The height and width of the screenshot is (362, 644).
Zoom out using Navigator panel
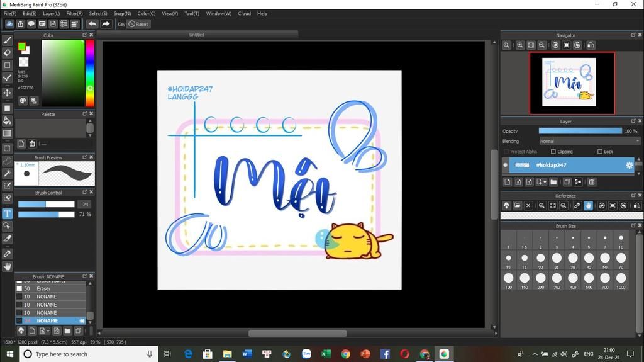click(541, 45)
